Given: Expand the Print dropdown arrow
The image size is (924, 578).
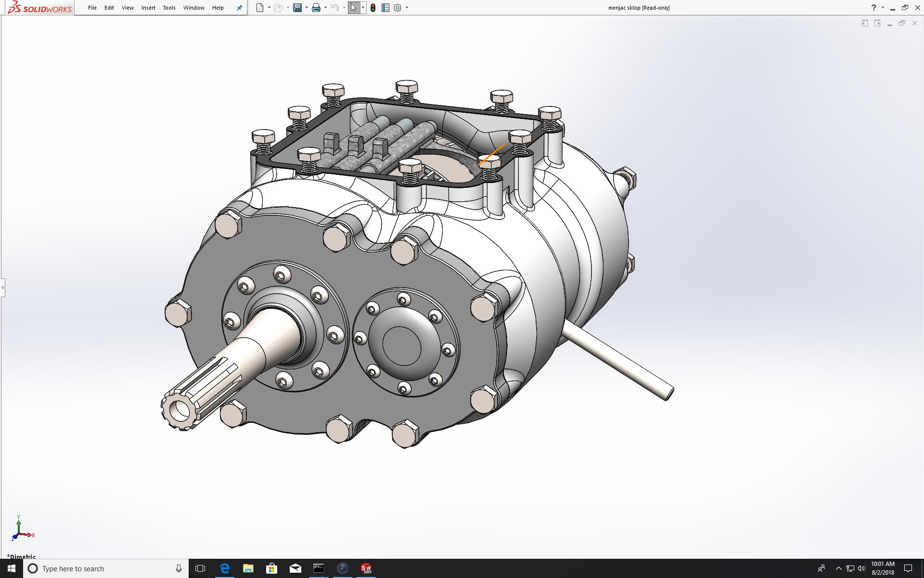Looking at the screenshot, I should pyautogui.click(x=325, y=8).
